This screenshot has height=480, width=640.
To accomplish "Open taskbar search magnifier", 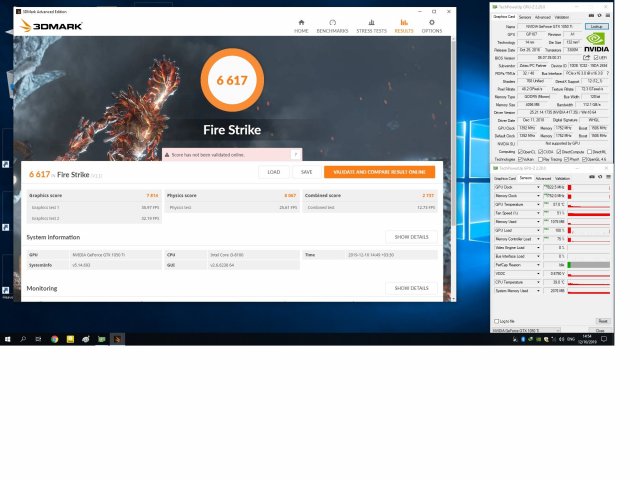I will (23, 339).
